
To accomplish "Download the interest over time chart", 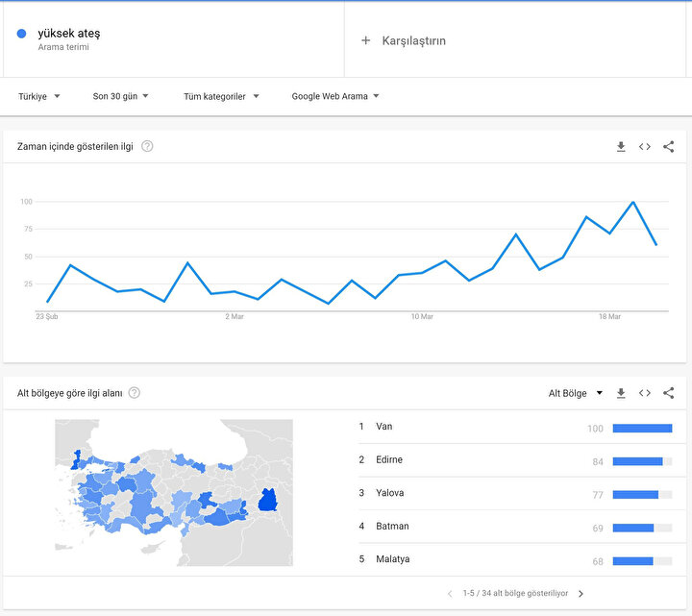I will tap(621, 147).
